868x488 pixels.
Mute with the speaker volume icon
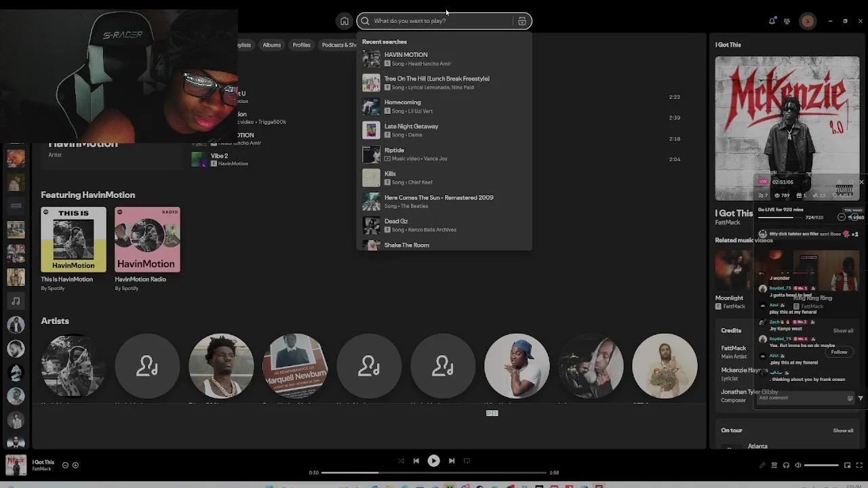[x=798, y=465]
